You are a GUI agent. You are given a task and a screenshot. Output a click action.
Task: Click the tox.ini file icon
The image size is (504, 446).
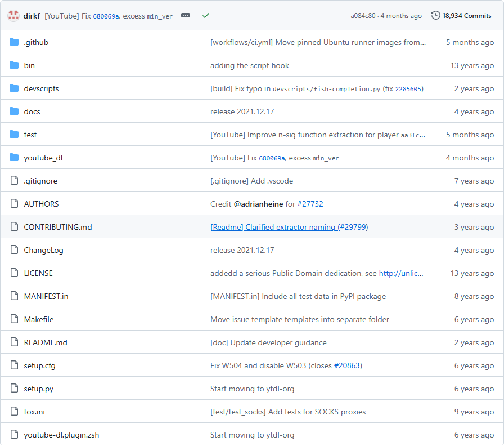(x=14, y=412)
